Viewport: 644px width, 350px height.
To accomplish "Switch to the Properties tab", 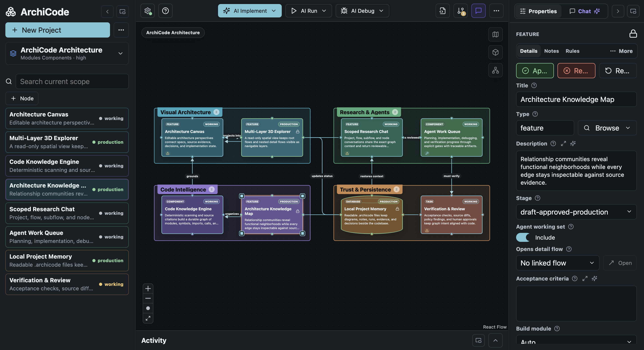I will 538,11.
